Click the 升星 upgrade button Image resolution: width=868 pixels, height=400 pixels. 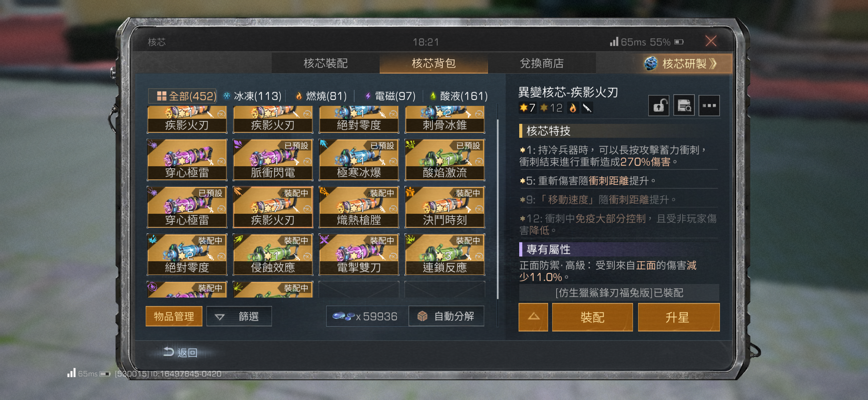click(679, 317)
